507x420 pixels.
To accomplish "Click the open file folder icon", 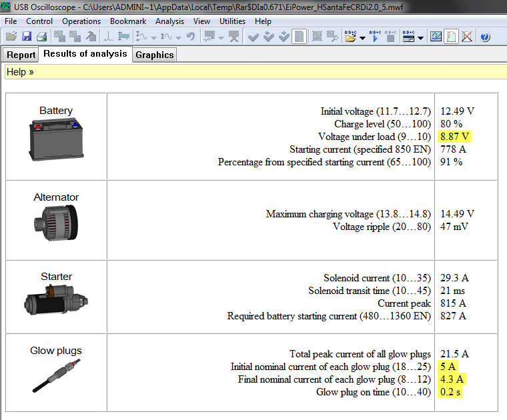I will pos(11,37).
